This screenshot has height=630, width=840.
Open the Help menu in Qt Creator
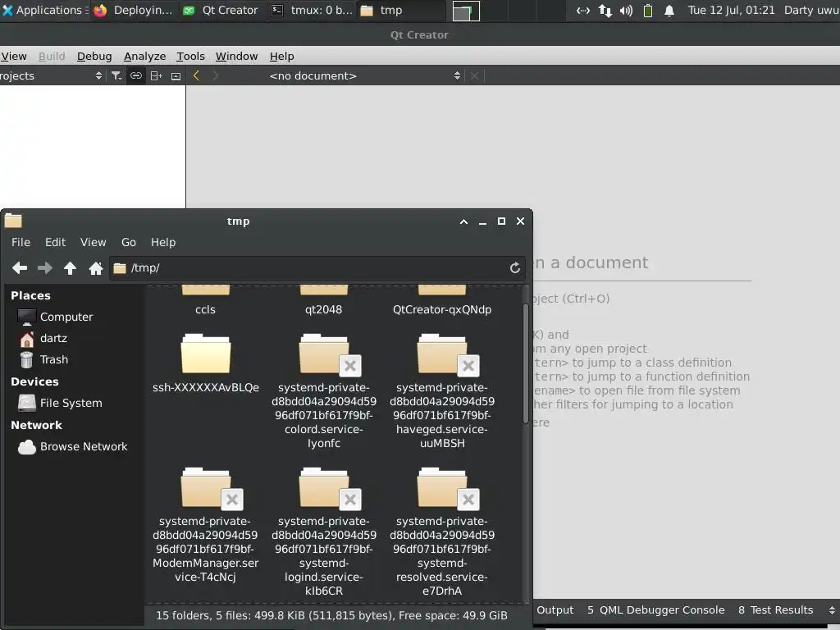click(282, 57)
